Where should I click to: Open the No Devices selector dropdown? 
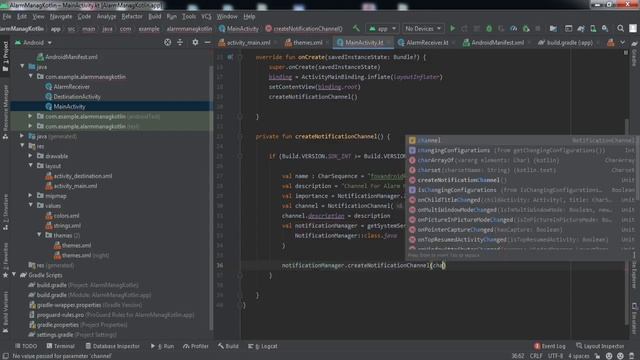point(423,29)
